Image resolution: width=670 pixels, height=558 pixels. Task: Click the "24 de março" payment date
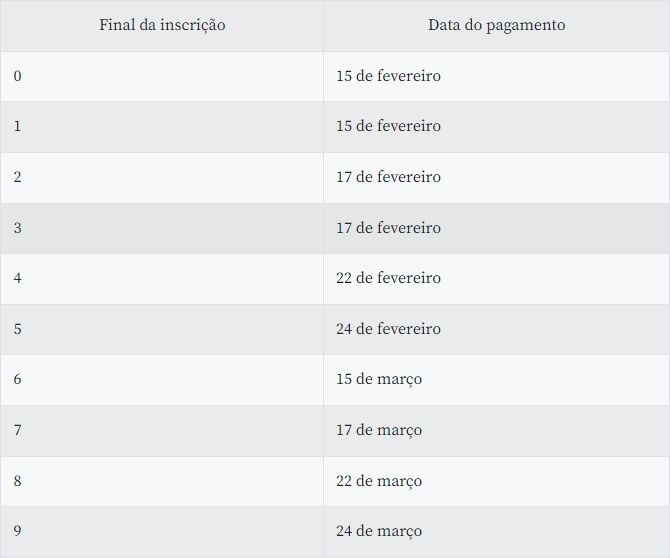click(379, 531)
